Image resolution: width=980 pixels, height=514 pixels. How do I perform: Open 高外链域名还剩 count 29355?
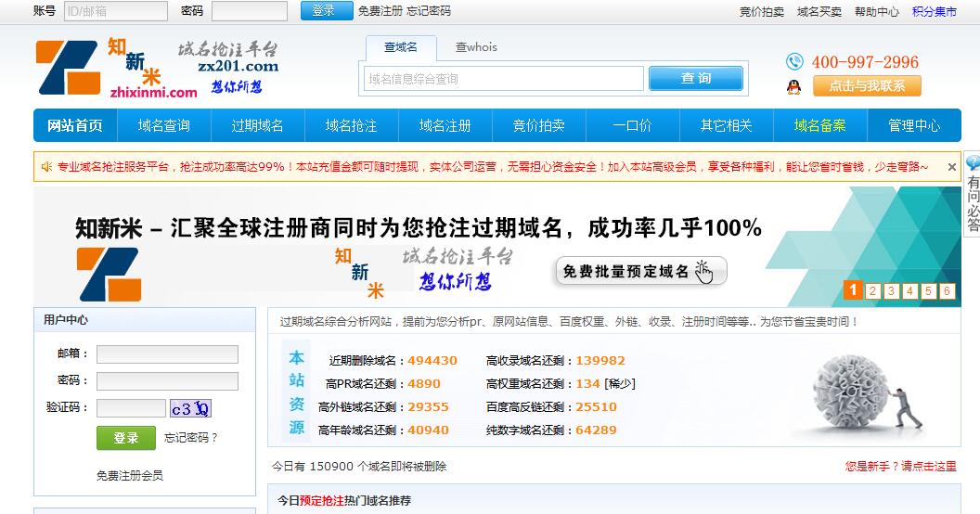[428, 407]
